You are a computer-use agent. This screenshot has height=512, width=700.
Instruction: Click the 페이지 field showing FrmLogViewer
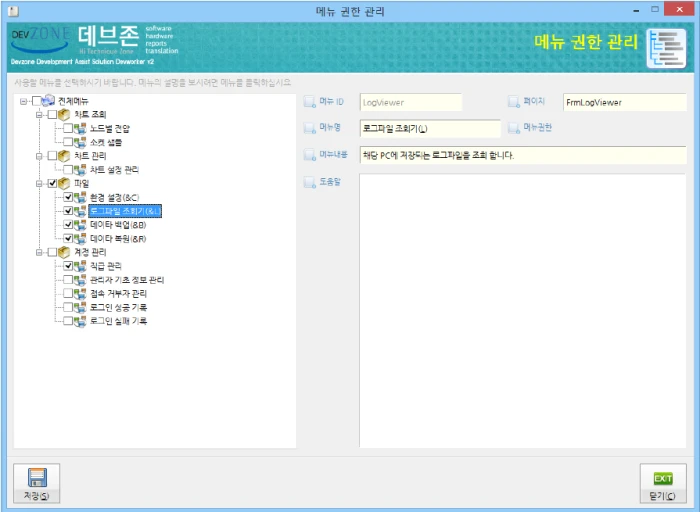625,102
